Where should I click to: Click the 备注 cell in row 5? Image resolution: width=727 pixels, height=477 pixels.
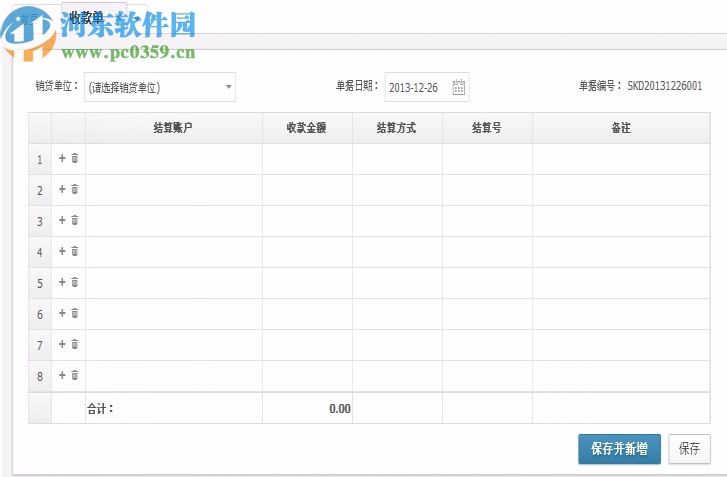(x=621, y=283)
